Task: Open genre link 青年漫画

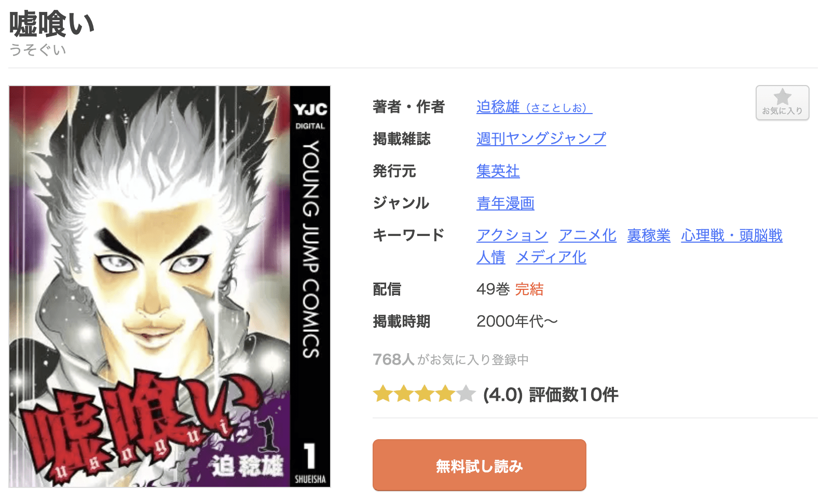Action: tap(505, 203)
